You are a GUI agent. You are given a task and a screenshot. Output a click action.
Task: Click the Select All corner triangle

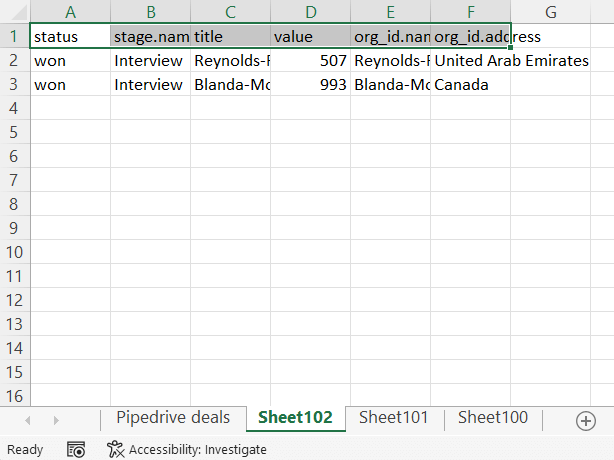click(15, 12)
